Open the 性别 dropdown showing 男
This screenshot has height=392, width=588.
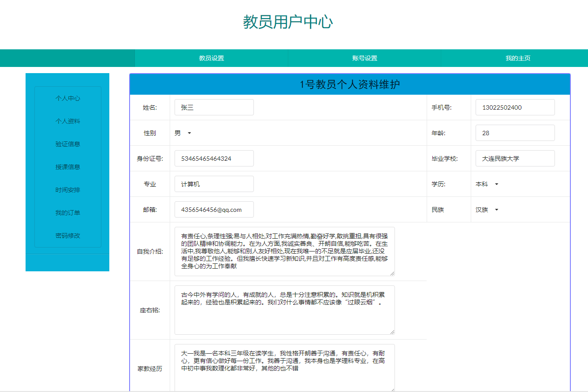182,133
